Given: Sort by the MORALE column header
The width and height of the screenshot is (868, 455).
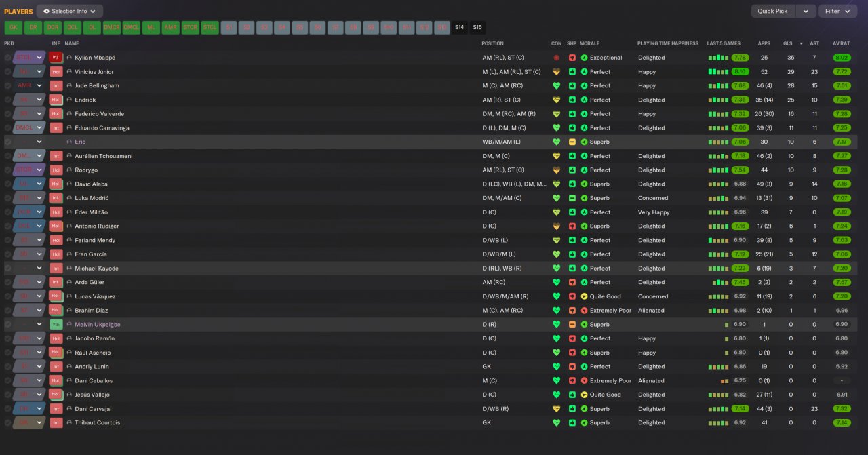Looking at the screenshot, I should click(x=589, y=43).
